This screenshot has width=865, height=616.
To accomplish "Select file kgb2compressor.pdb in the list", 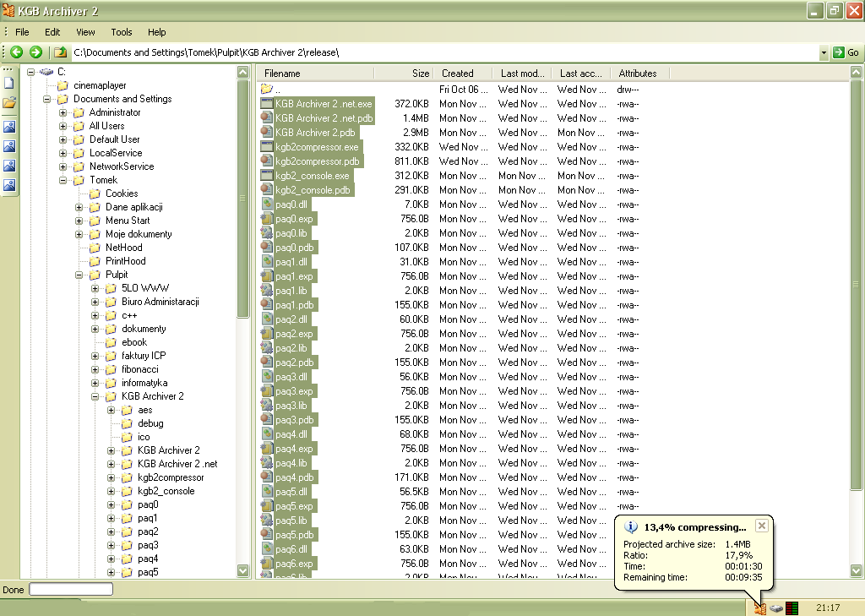I will click(318, 161).
